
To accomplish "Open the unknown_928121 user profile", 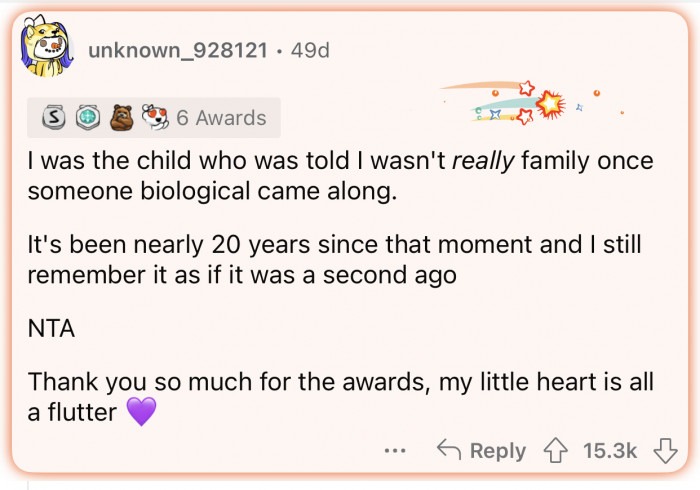I will [x=178, y=49].
